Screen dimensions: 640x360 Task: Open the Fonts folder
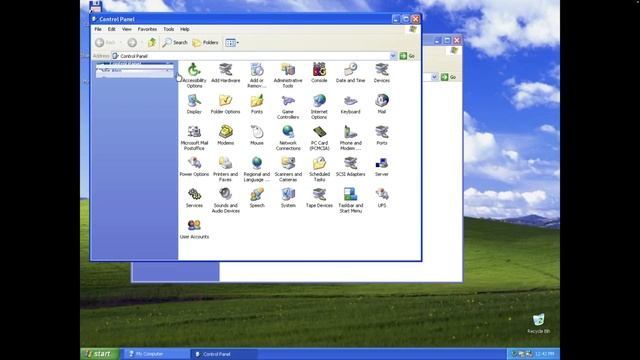coord(257,104)
